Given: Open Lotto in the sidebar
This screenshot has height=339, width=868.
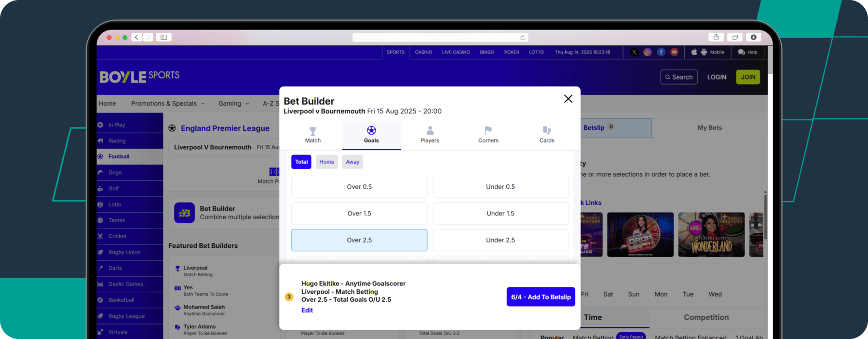Looking at the screenshot, I should point(130,204).
